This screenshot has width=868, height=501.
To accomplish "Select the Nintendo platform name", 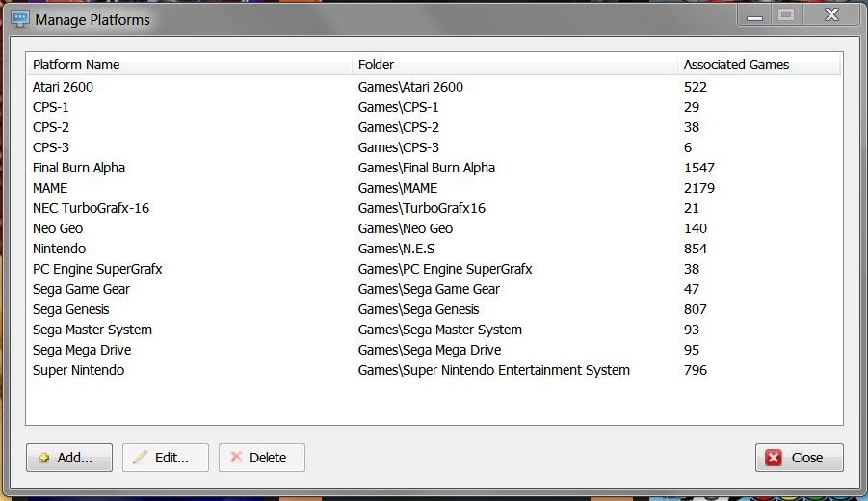I will pyautogui.click(x=59, y=249).
